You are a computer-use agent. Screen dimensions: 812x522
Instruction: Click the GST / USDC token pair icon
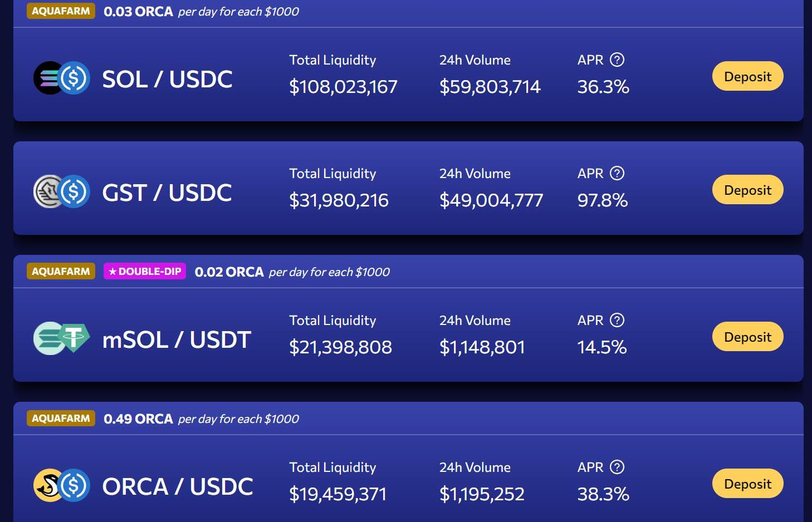(x=62, y=191)
